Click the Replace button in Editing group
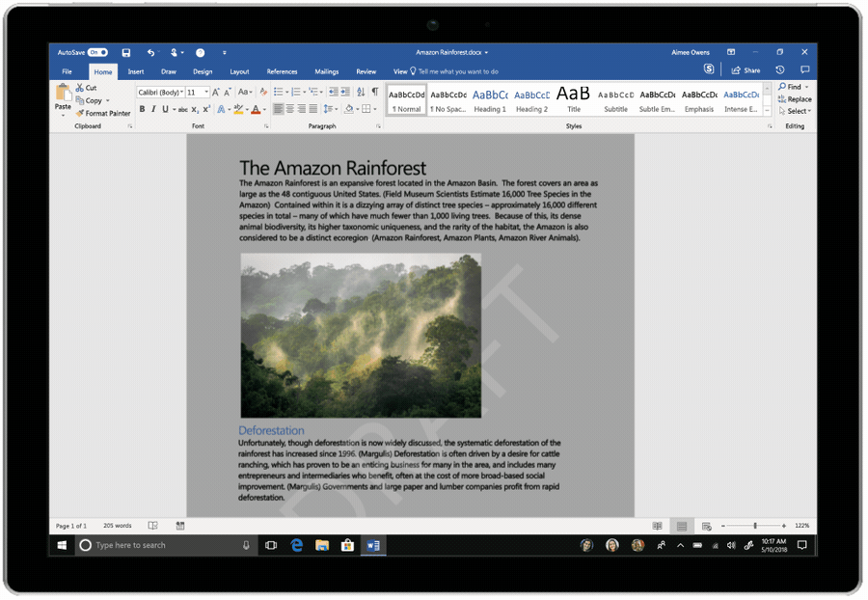868x600 pixels. [x=795, y=98]
